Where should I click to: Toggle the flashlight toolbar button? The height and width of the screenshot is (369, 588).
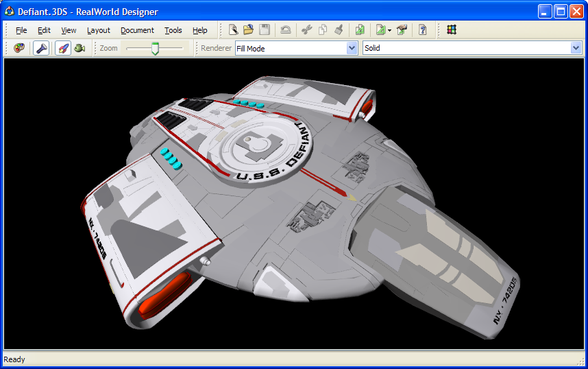(41, 48)
